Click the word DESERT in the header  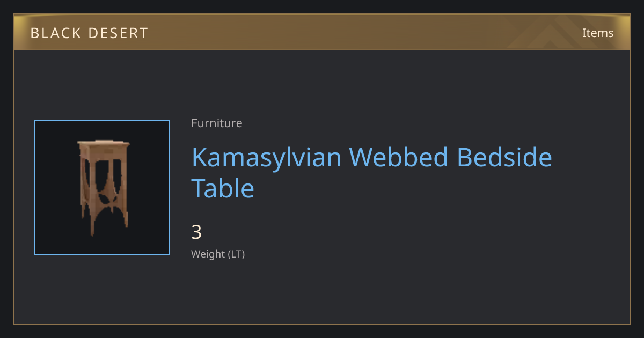[x=118, y=33]
